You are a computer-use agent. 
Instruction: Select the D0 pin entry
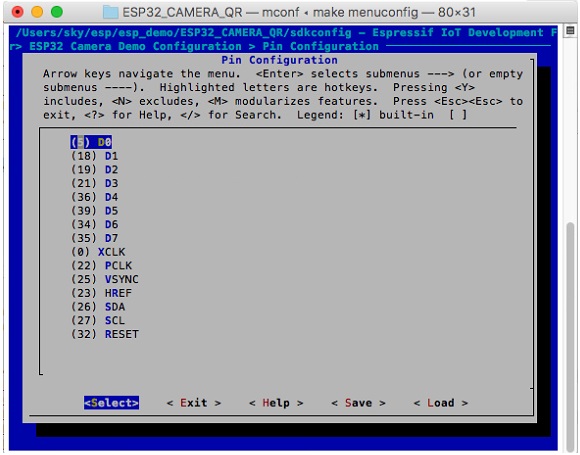click(91, 142)
